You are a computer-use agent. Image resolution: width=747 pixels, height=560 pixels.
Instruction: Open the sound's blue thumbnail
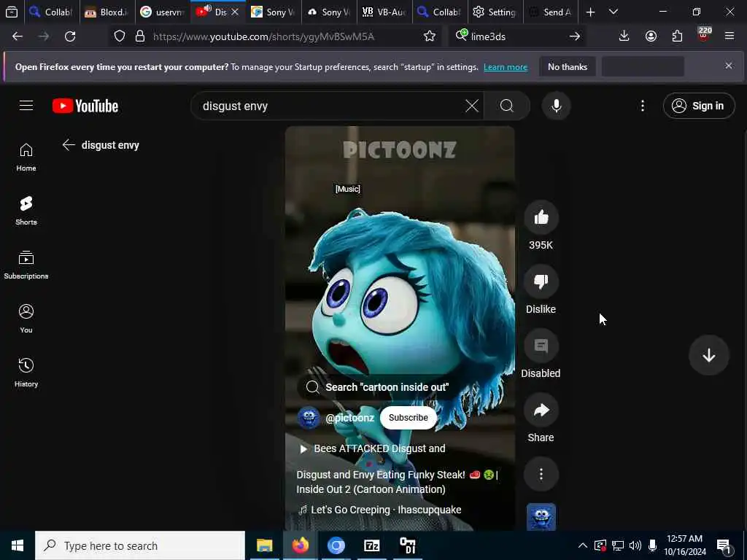(x=541, y=517)
